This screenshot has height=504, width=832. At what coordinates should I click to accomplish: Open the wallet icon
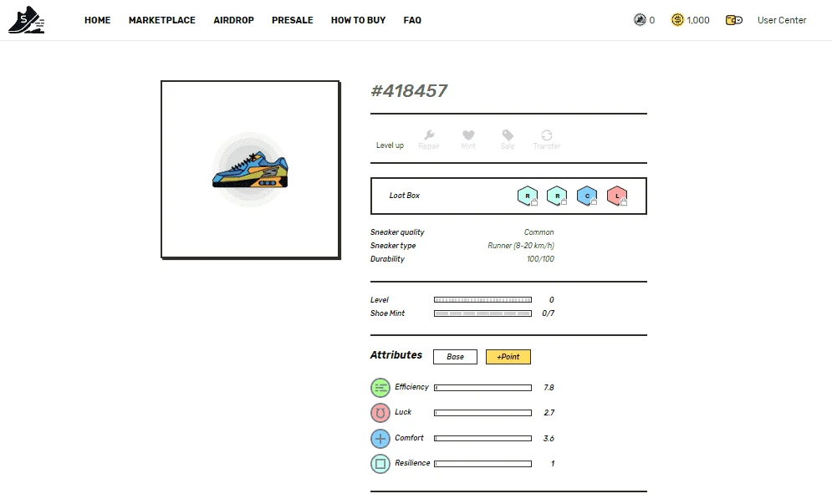(734, 20)
